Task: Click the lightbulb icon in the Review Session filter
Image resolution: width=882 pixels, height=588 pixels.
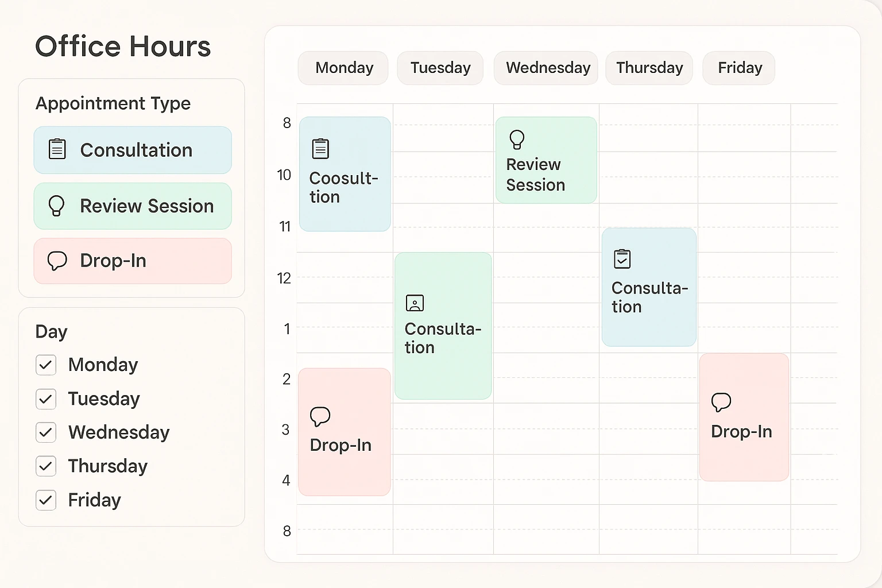Action: tap(56, 206)
